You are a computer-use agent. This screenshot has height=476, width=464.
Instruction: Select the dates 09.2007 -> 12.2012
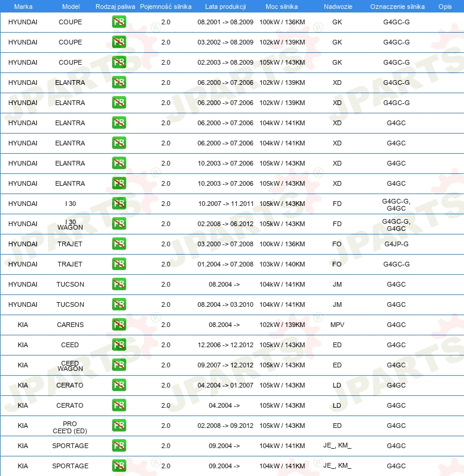point(225,365)
